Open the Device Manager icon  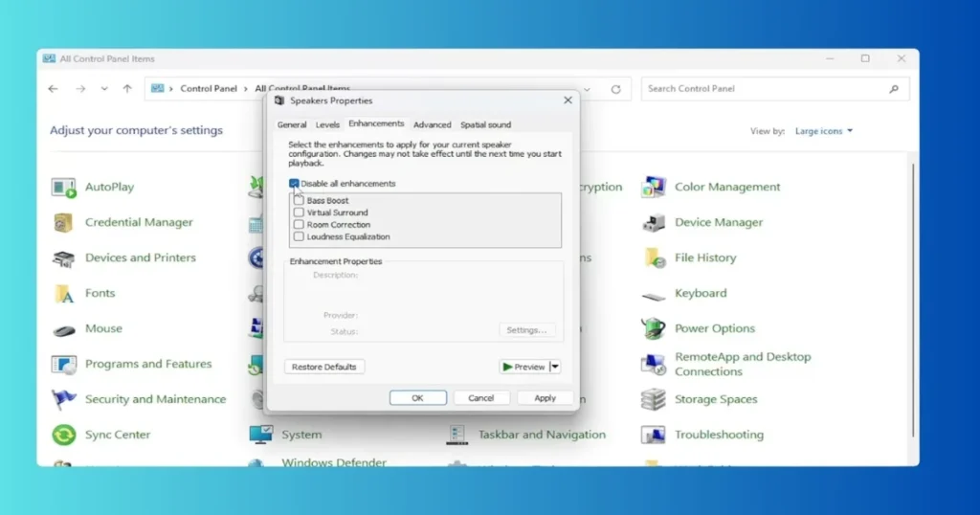pyautogui.click(x=653, y=222)
